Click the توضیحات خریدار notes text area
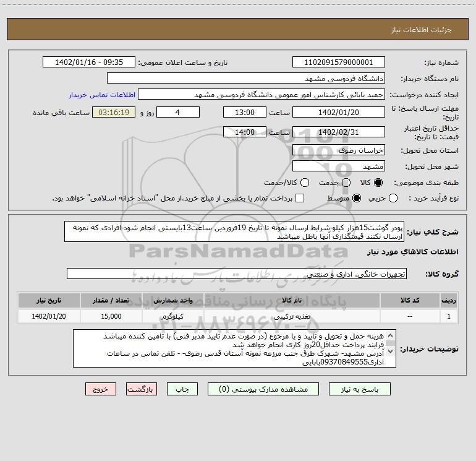 point(234,348)
